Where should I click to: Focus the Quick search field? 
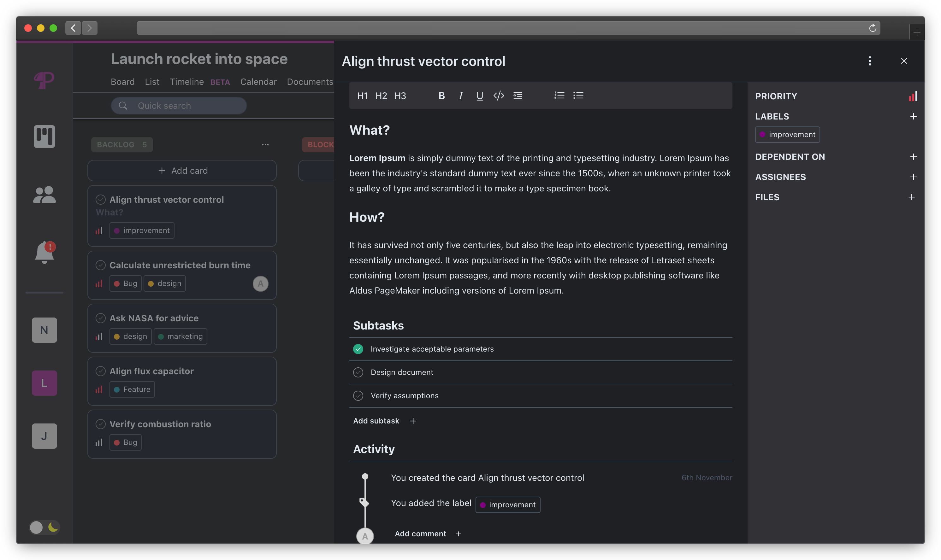[x=179, y=106]
